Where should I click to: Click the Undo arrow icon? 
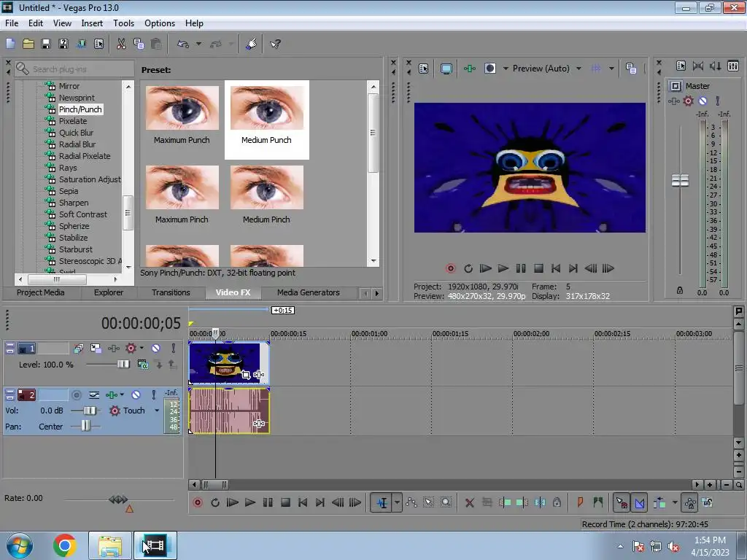183,44
